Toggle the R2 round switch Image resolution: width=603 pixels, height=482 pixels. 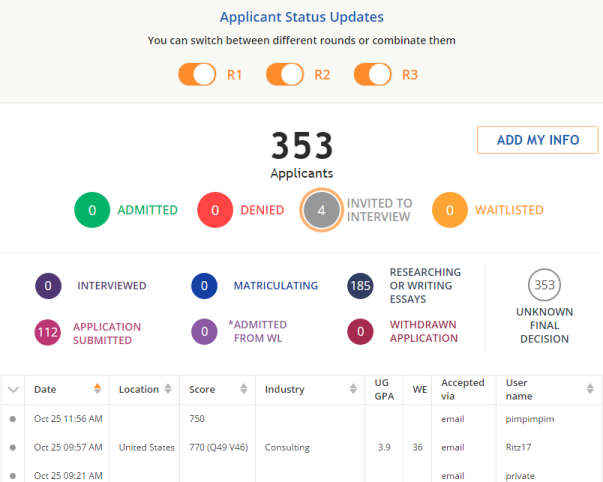click(285, 74)
